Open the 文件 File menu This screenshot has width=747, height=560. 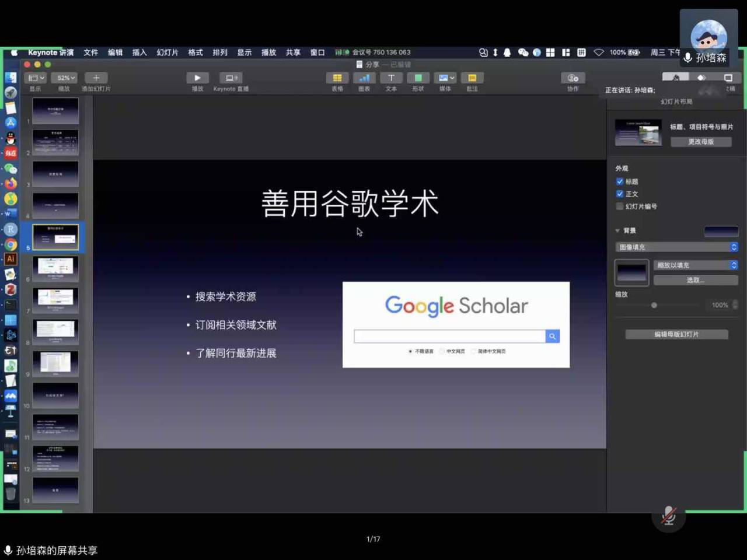(90, 52)
